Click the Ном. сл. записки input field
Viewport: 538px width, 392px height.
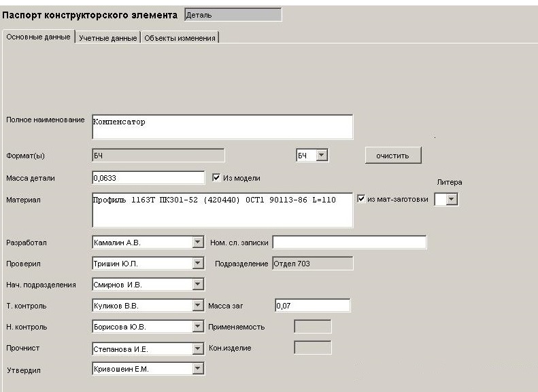pos(350,243)
